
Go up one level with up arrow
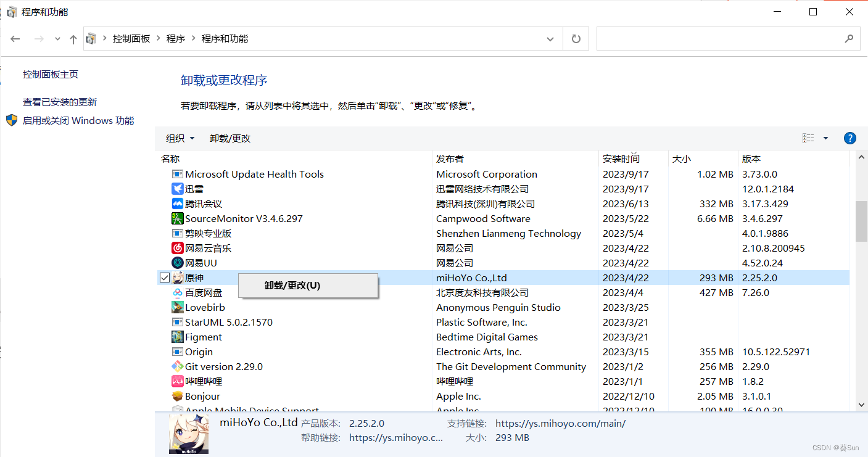[73, 39]
